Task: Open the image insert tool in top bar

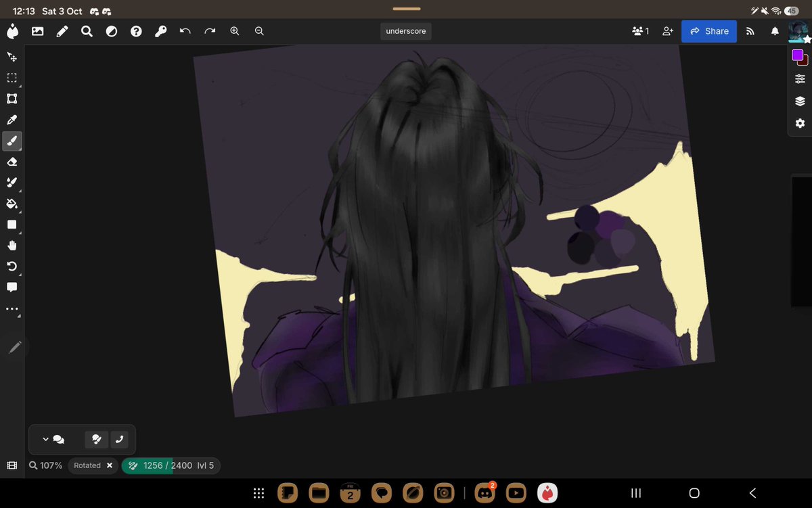Action: click(37, 31)
